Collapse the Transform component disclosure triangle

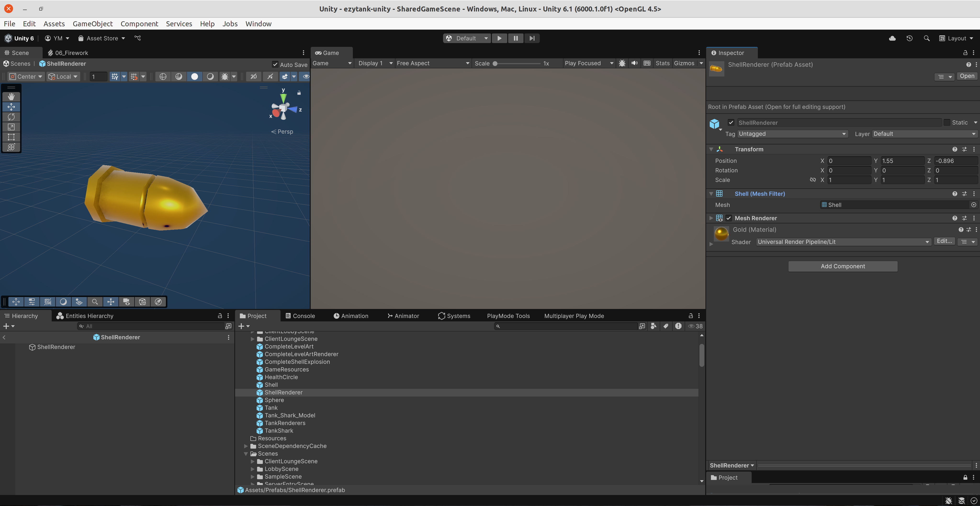(x=711, y=149)
